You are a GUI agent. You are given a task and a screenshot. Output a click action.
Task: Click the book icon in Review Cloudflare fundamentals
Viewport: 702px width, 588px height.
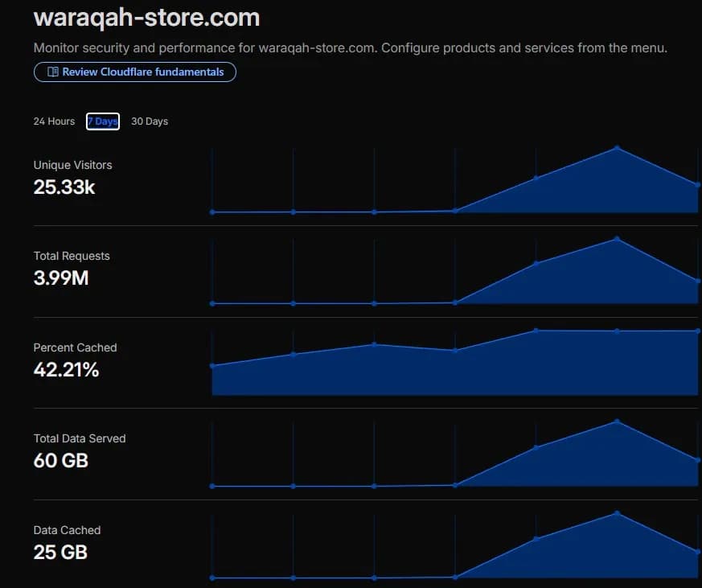tap(53, 72)
